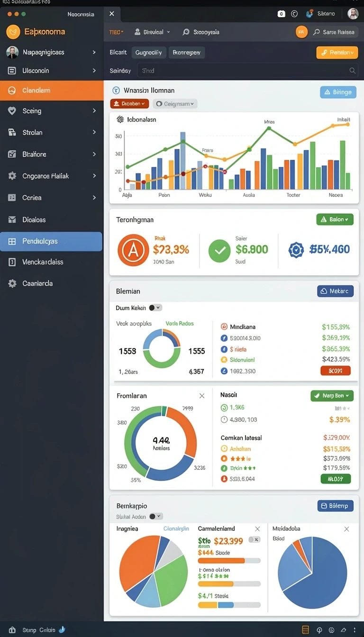The image size is (364, 637).
Task: Click the user avatar in top-right corner
Action: pos(353,14)
